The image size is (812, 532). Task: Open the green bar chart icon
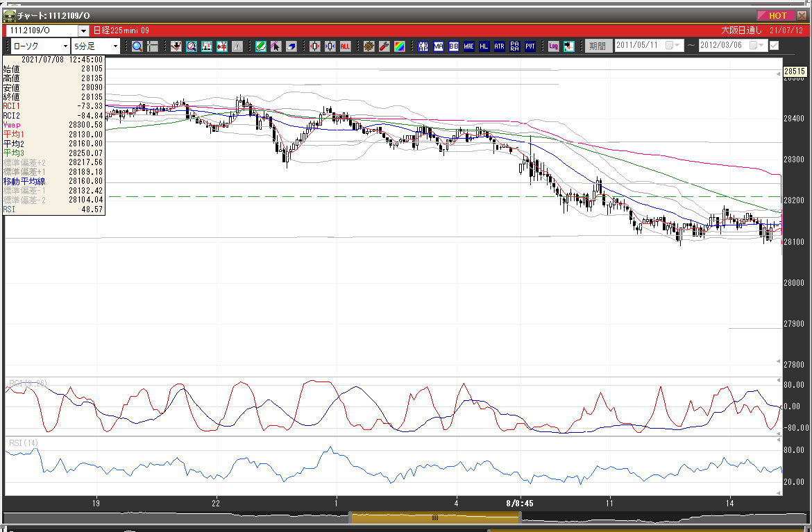207,46
